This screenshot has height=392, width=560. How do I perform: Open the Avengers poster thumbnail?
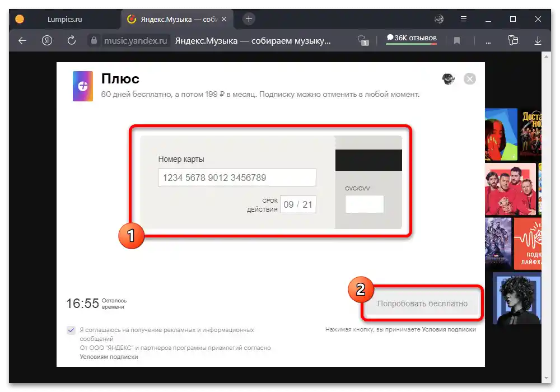(498, 244)
